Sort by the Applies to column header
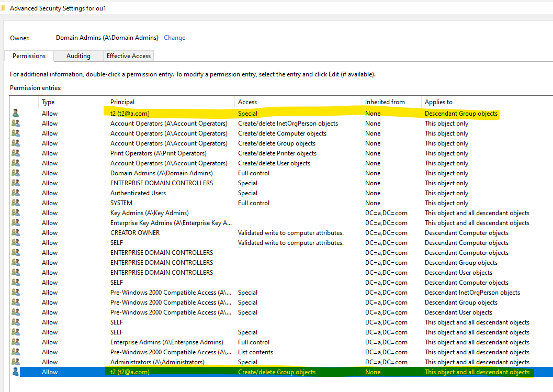553x392 pixels. (x=487, y=102)
